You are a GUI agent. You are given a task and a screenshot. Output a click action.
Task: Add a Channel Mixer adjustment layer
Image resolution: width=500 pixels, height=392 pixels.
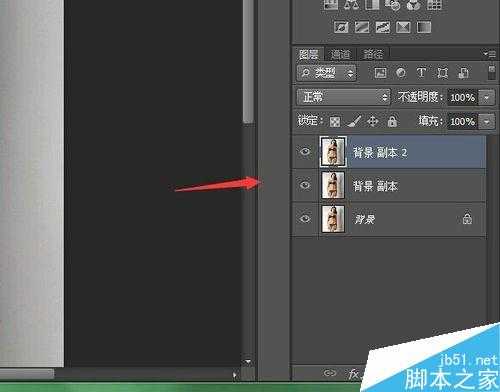[413, 5]
